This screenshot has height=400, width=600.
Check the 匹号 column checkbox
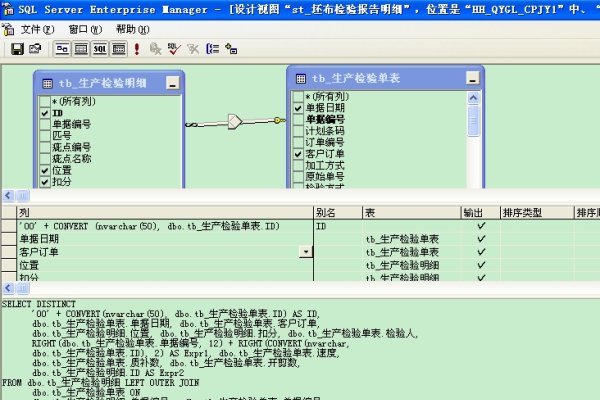pos(45,136)
